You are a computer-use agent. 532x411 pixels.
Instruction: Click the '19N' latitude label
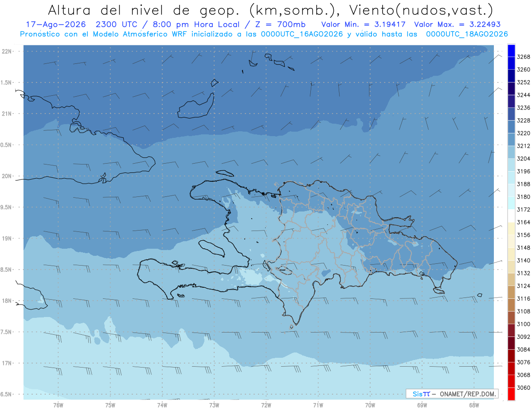click(7, 239)
